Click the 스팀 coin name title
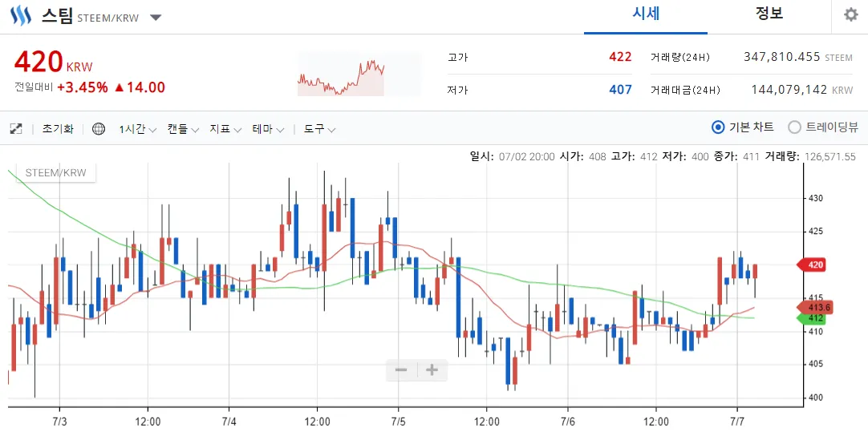The width and height of the screenshot is (868, 432). 56,16
